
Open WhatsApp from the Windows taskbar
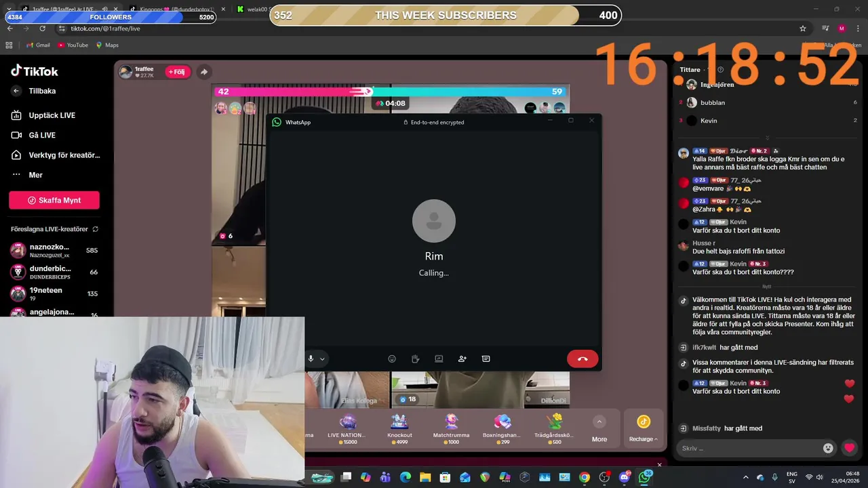[x=644, y=477]
